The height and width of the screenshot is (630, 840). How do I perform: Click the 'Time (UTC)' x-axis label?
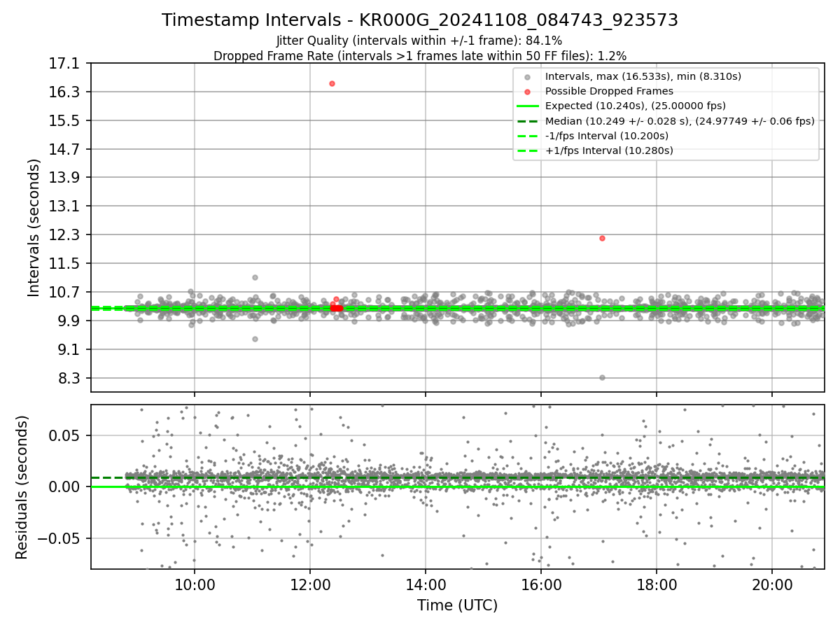pyautogui.click(x=458, y=605)
